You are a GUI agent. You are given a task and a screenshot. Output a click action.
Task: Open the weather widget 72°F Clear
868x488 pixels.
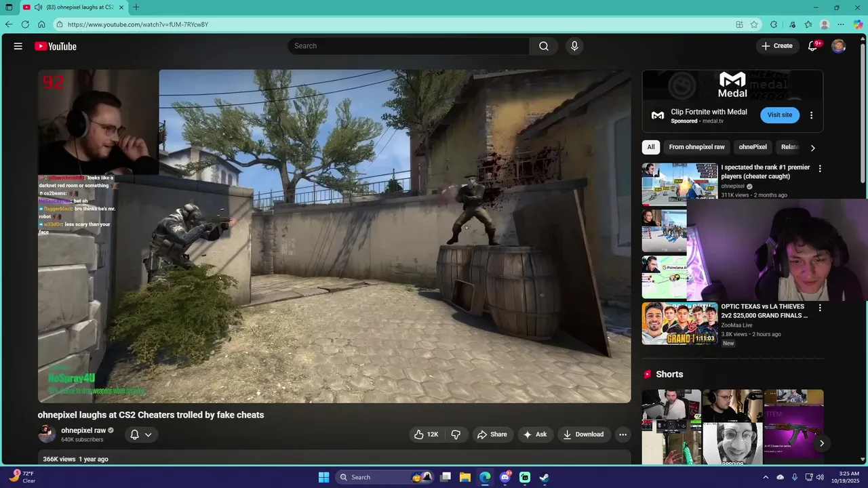click(x=22, y=477)
